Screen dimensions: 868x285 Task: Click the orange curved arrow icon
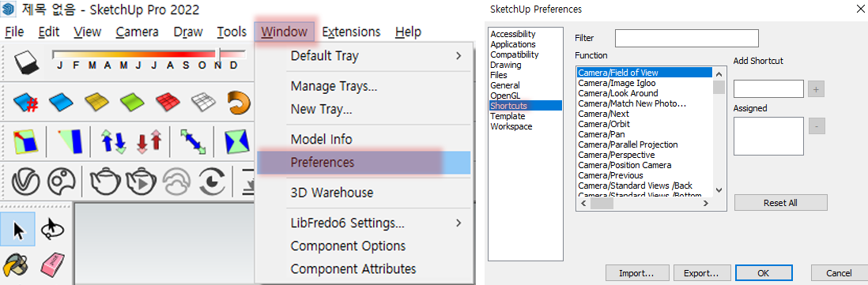239,102
